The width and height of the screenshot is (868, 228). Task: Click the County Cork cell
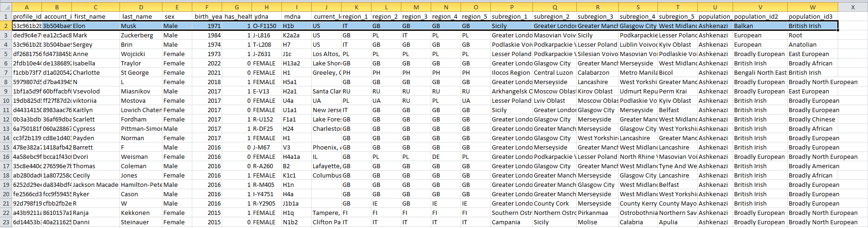click(x=554, y=203)
